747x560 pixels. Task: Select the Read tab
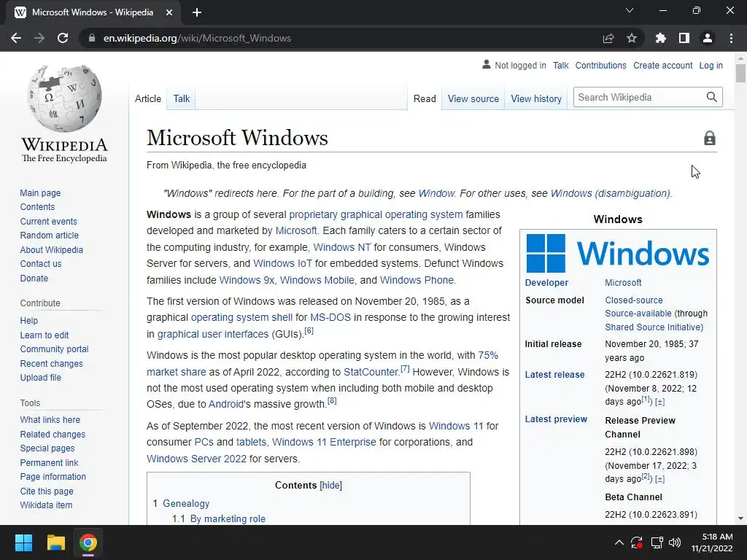click(x=425, y=98)
